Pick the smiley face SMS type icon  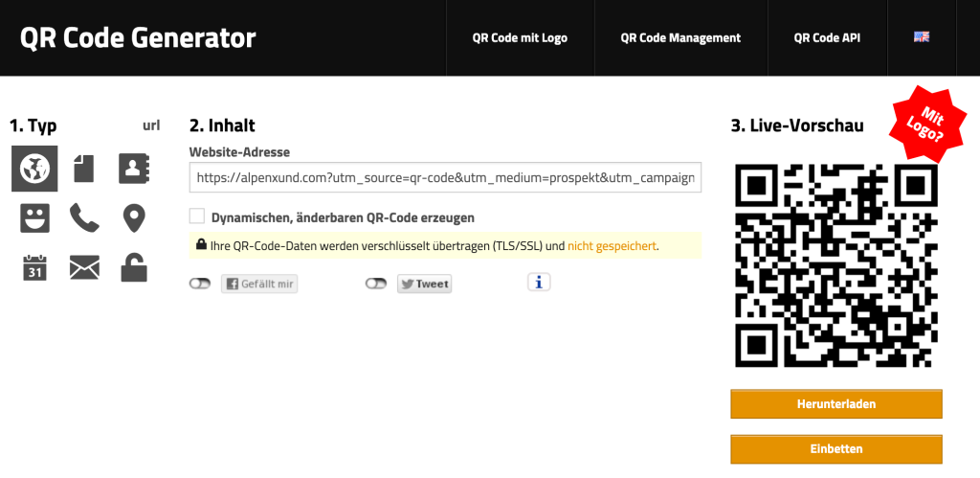point(34,218)
